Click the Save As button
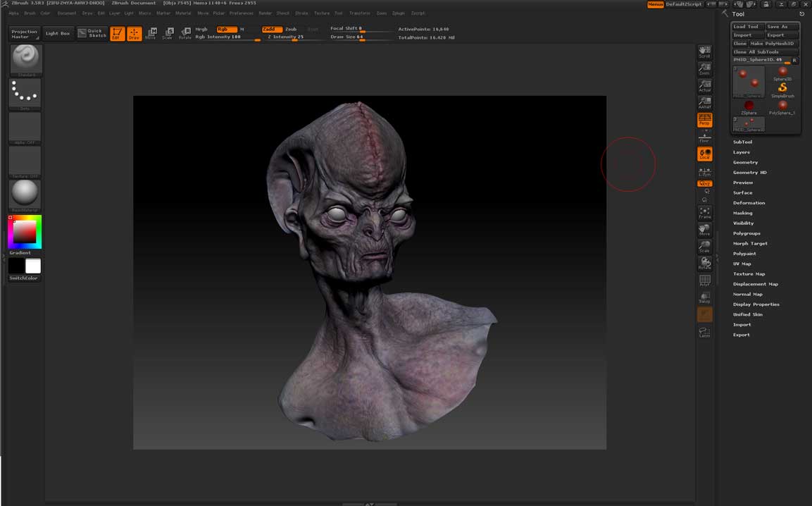The width and height of the screenshot is (812, 506). [782, 27]
